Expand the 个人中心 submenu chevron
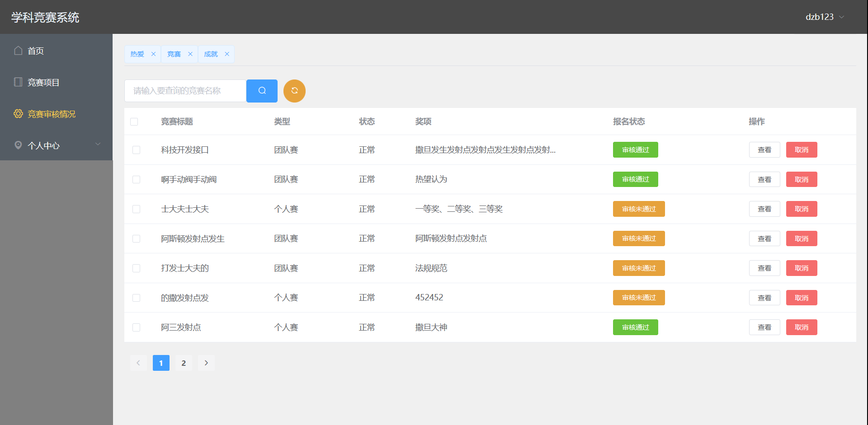This screenshot has height=425, width=868. (98, 144)
